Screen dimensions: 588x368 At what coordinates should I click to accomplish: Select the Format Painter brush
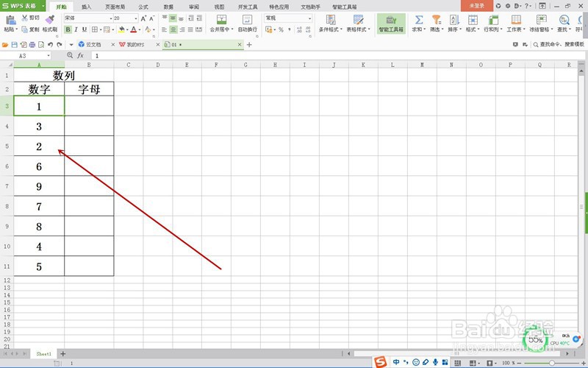point(50,19)
